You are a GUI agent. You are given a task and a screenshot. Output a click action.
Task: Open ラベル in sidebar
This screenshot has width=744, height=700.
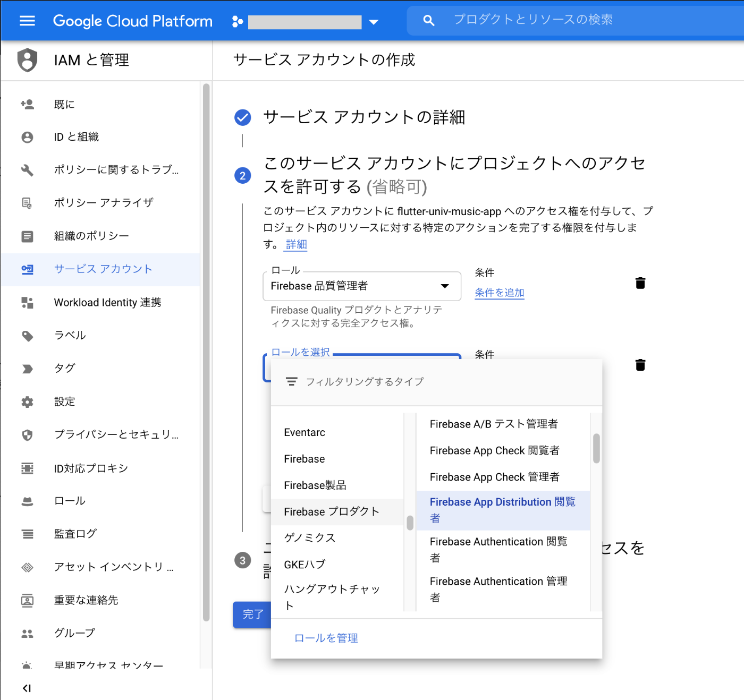point(100,336)
